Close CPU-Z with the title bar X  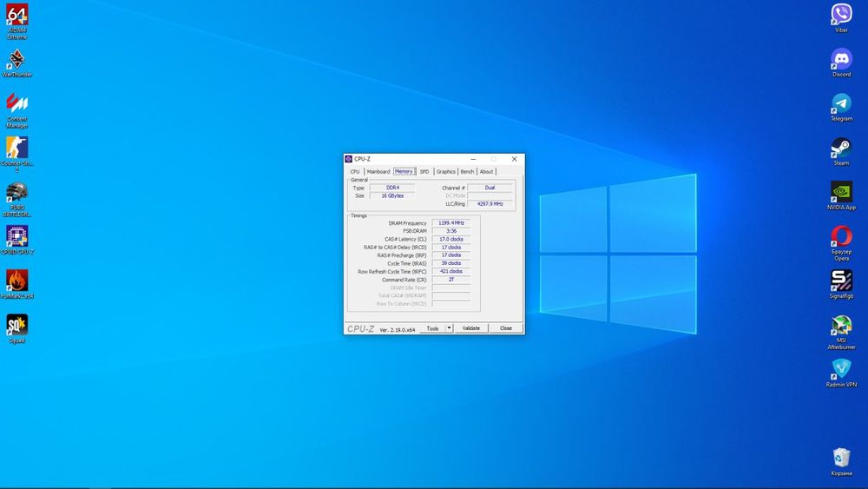514,159
